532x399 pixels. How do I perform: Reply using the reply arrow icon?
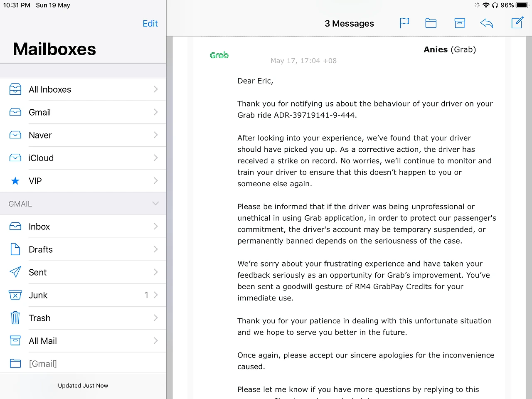[487, 23]
